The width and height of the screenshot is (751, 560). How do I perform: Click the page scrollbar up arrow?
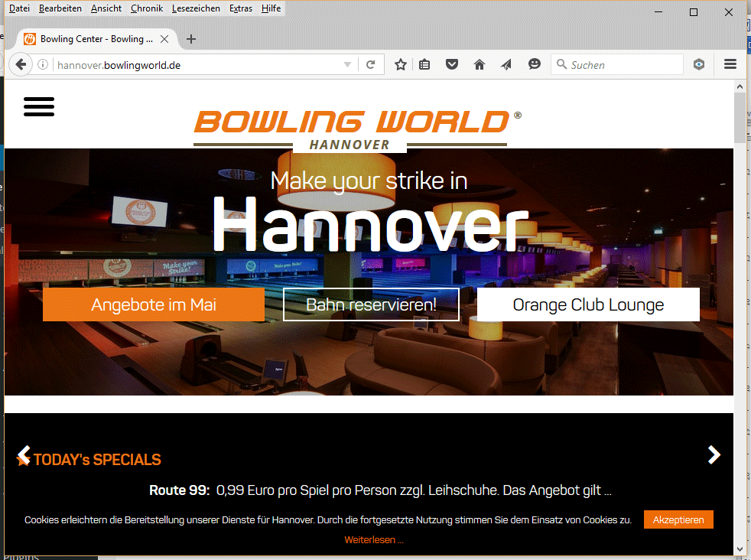[x=740, y=86]
